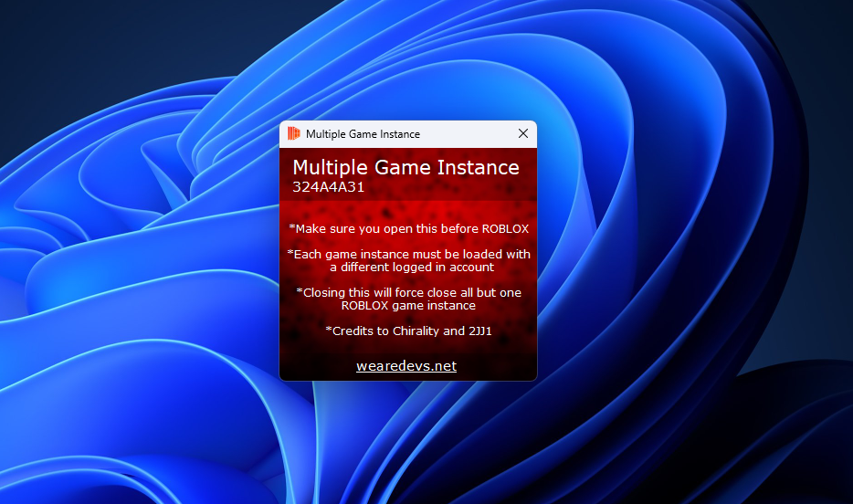This screenshot has height=504, width=853.
Task: Click the text '*Make sure you open this before ROBLOX'
Action: [x=408, y=229]
